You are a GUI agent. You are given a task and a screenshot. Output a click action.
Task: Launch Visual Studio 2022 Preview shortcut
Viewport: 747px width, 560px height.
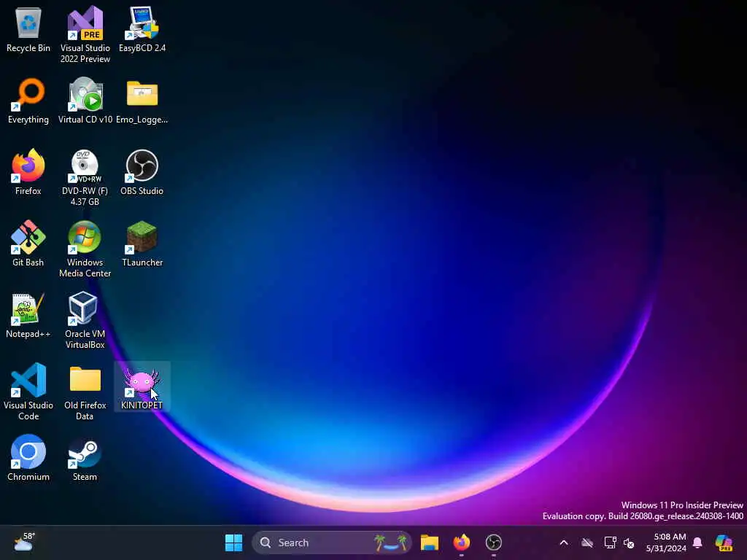click(85, 34)
